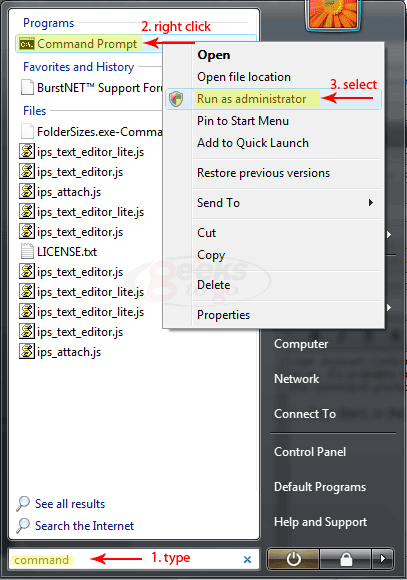The image size is (407, 580).
Task: Click the UAC shield icon in context menu
Action: (176, 99)
